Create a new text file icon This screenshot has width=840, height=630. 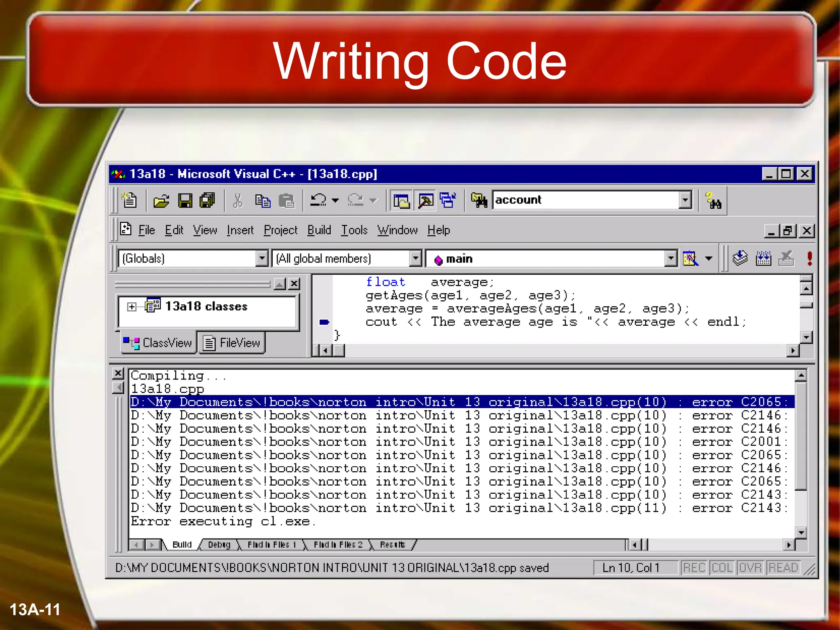tap(130, 201)
